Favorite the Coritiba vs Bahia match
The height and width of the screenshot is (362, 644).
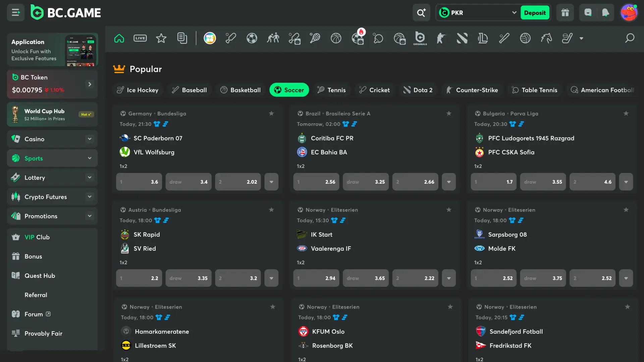(449, 113)
